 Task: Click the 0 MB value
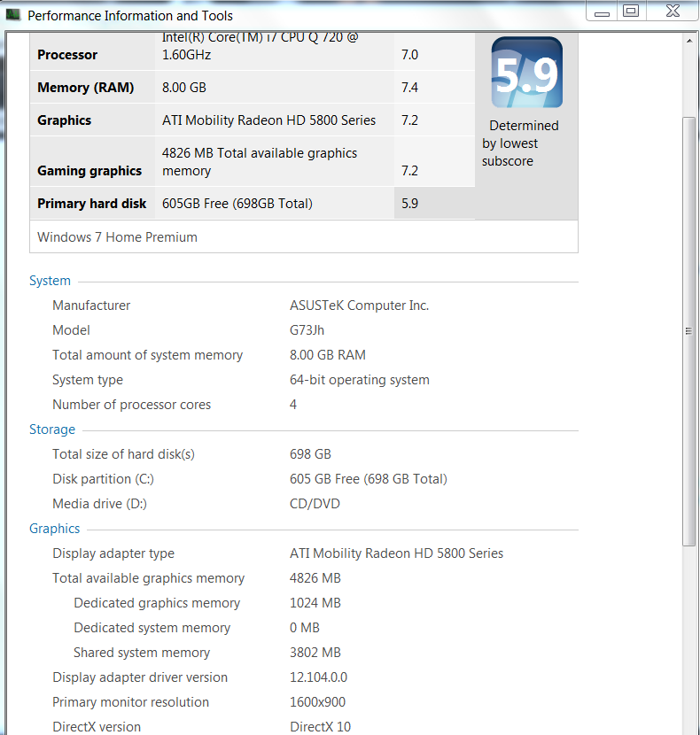pos(305,628)
